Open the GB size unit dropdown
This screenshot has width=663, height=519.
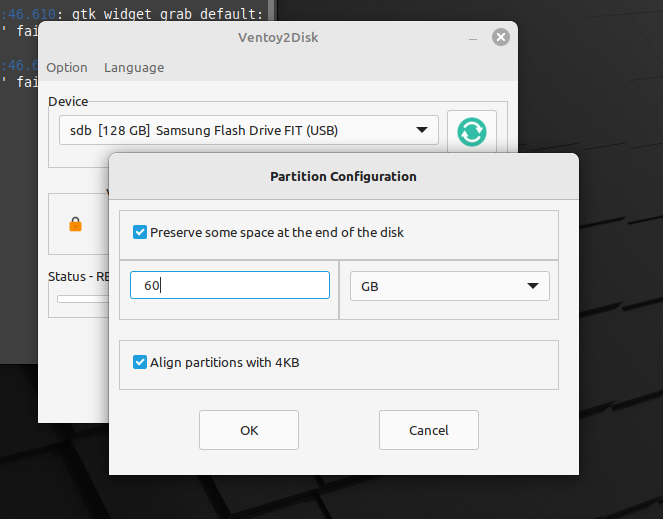450,286
